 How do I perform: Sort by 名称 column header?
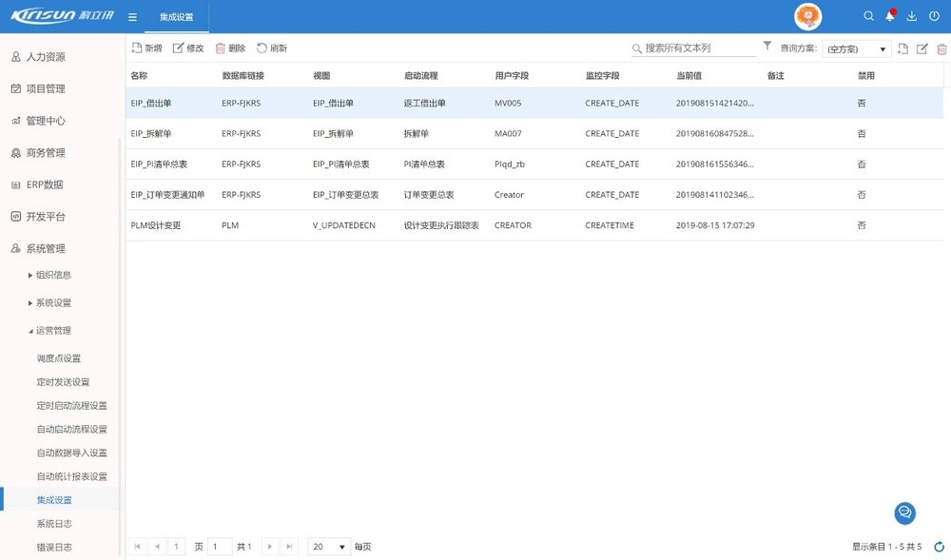(x=139, y=76)
